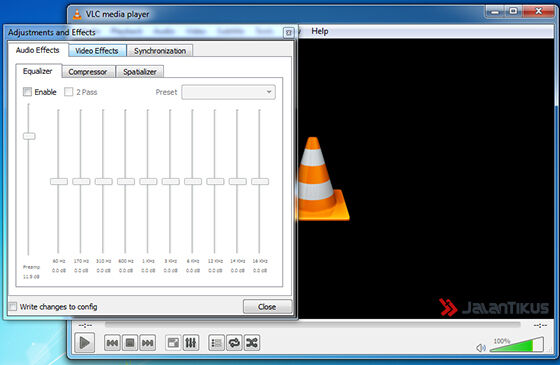The width and height of the screenshot is (560, 365).
Task: Toggle fullscreen video mode icon
Action: tap(173, 343)
